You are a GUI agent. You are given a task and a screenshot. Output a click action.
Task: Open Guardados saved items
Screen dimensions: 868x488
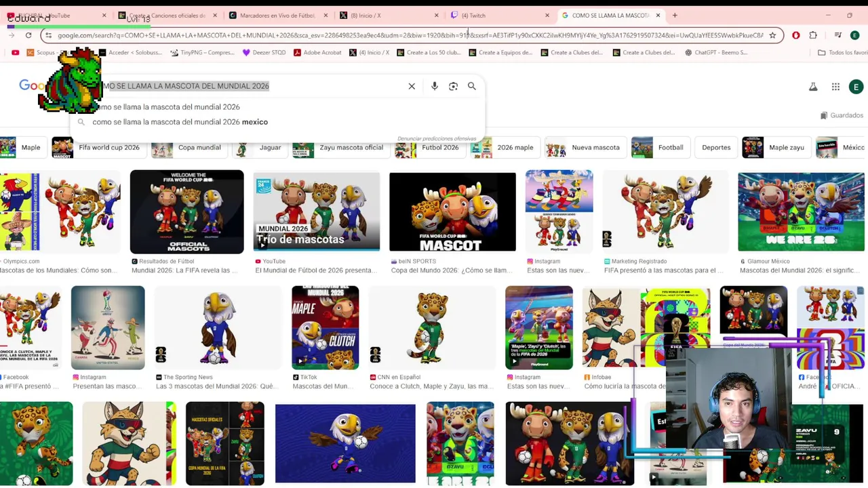click(x=842, y=115)
